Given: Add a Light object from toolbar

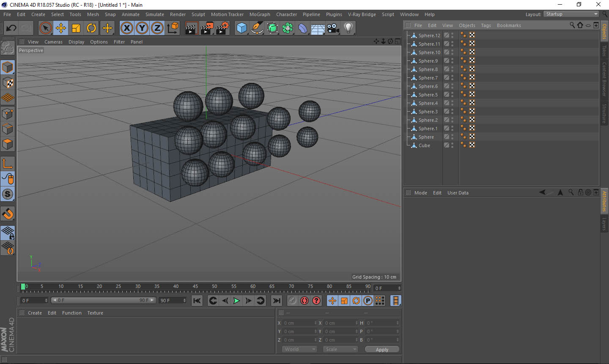Looking at the screenshot, I should click(x=348, y=28).
